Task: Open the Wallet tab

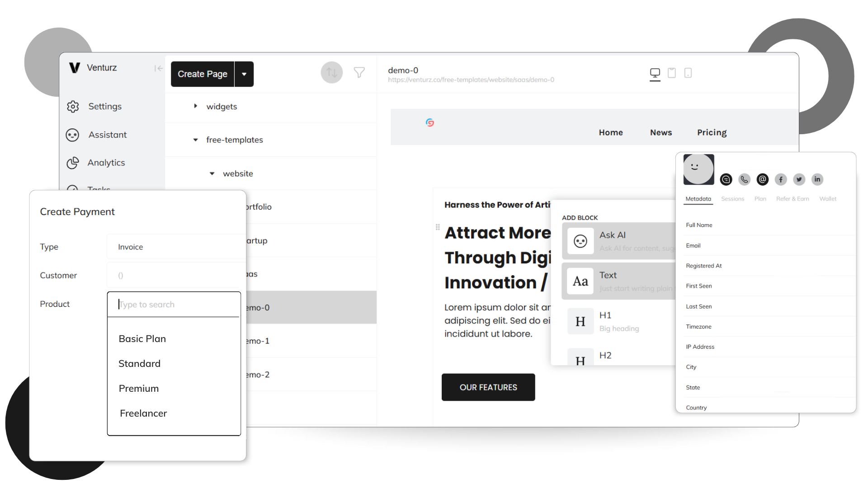Action: (x=827, y=199)
